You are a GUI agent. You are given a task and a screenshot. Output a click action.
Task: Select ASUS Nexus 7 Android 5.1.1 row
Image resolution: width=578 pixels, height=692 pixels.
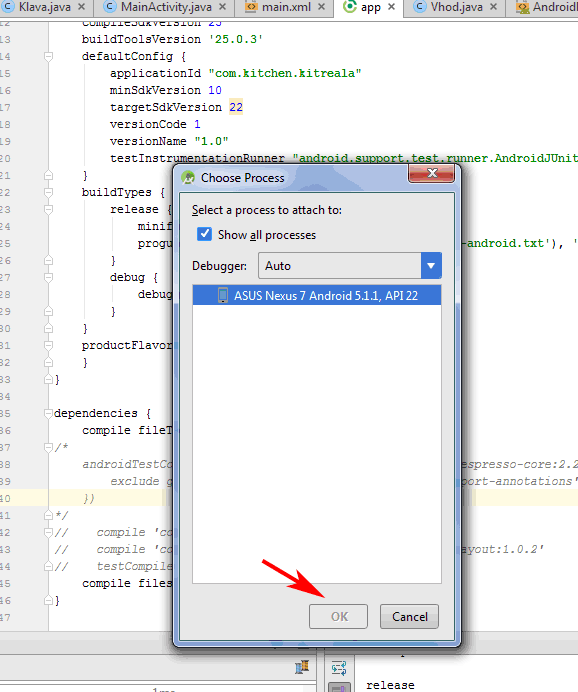(x=317, y=295)
